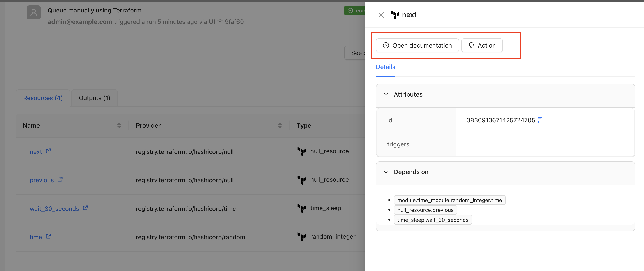The image size is (644, 271).
Task: Select the Resources (4) tab
Action: [x=43, y=98]
